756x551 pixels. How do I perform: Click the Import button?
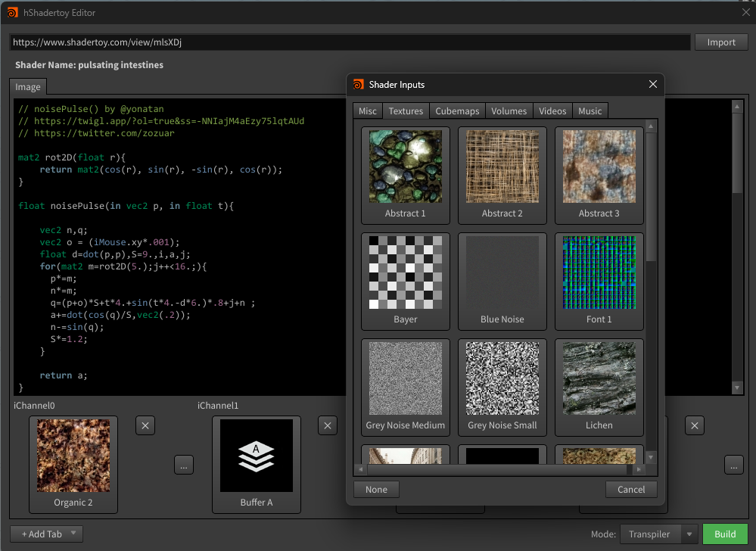[721, 42]
